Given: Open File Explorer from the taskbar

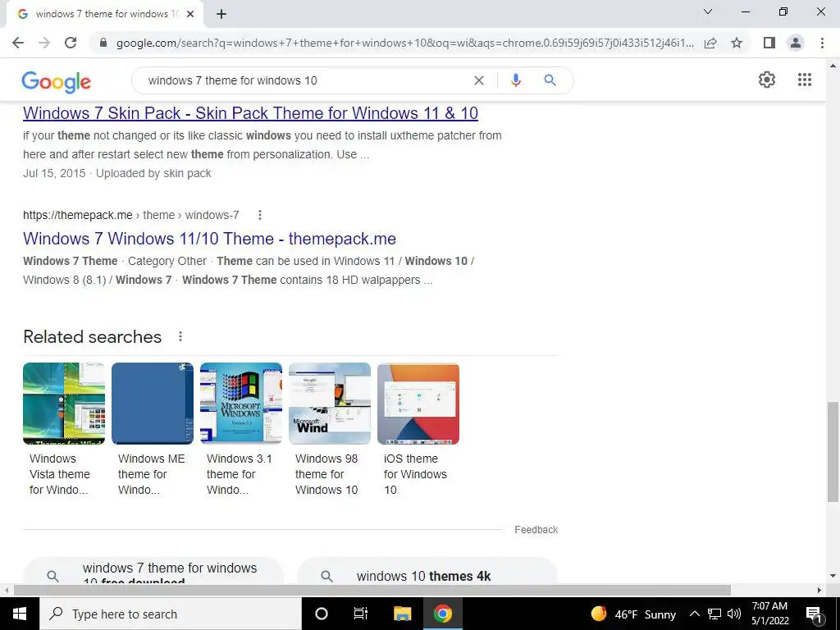Looking at the screenshot, I should (402, 614).
